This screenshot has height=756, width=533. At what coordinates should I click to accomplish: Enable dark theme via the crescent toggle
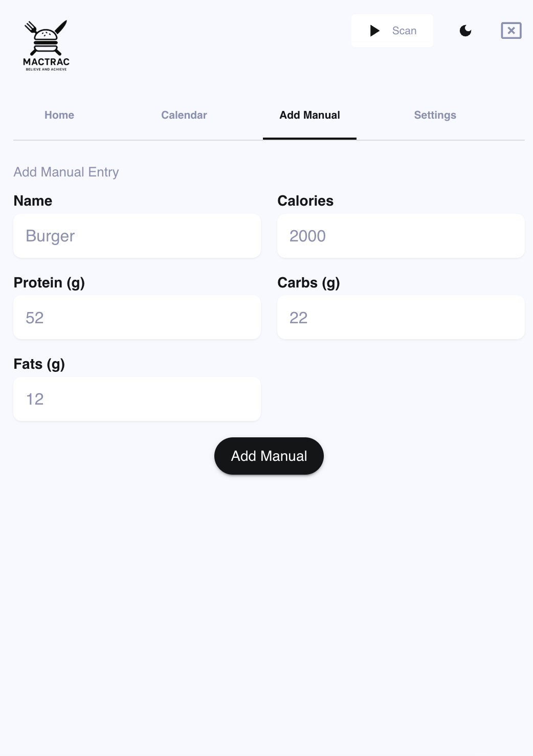(465, 31)
